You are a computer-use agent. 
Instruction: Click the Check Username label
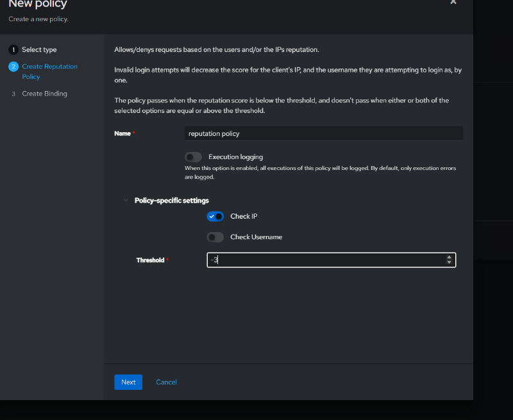(256, 237)
